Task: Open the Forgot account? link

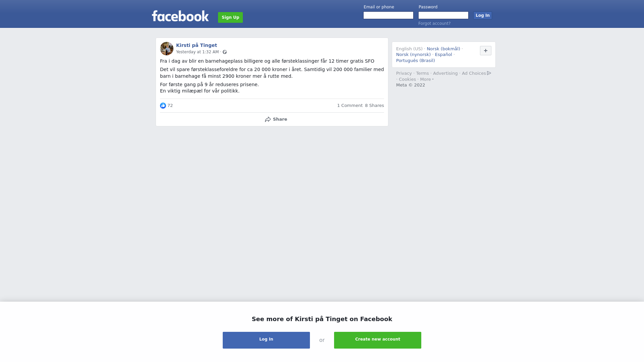Action: (x=434, y=23)
